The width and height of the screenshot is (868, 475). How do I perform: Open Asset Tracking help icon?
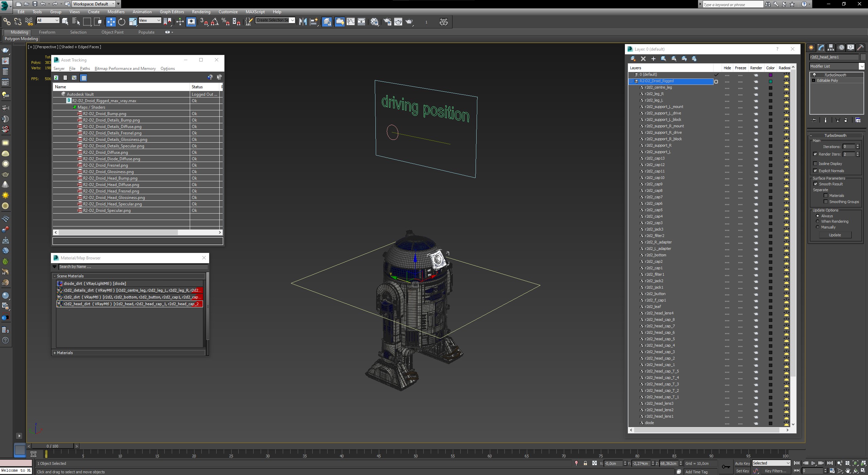pyautogui.click(x=210, y=77)
